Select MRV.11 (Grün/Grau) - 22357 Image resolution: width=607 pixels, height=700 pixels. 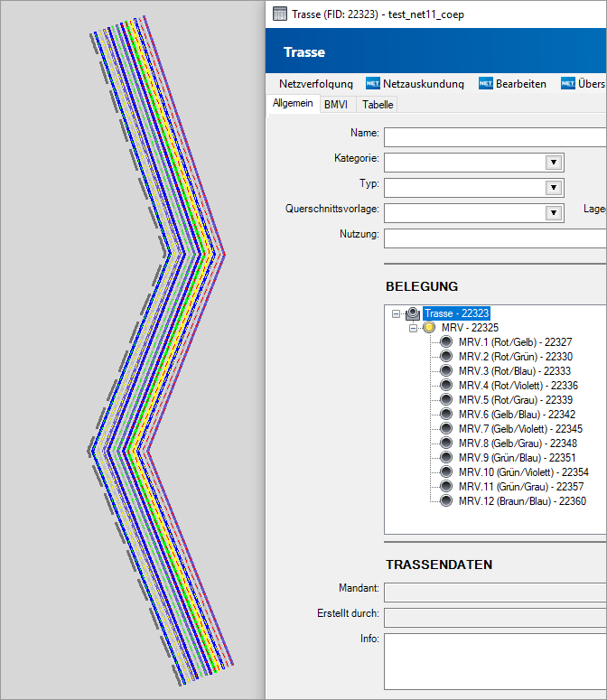(521, 486)
